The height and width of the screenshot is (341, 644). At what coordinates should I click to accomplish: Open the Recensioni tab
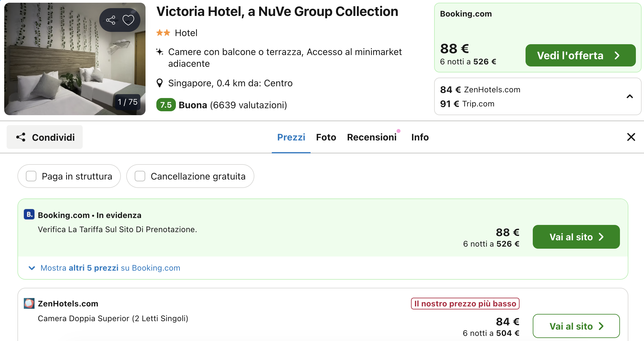(372, 137)
